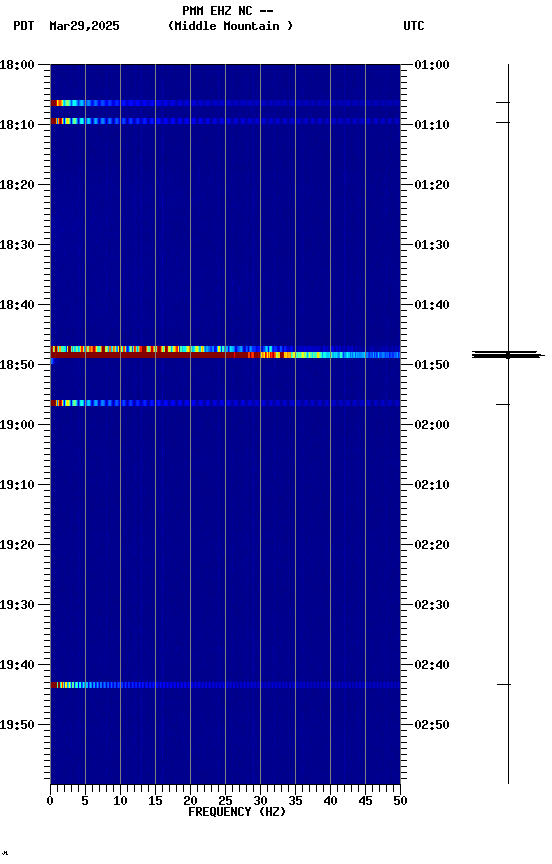The image size is (552, 864).
Task: Click the 19:50 PDT time label
Action: click(x=17, y=725)
